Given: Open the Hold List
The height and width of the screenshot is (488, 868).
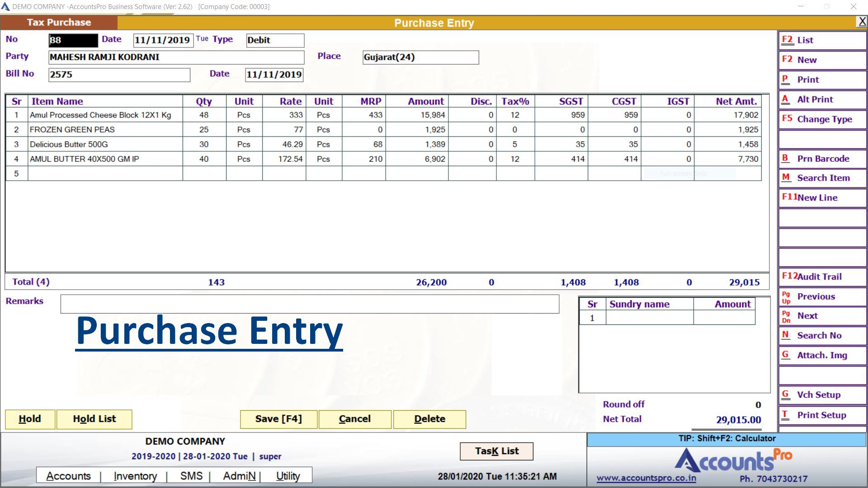Looking at the screenshot, I should tap(94, 419).
